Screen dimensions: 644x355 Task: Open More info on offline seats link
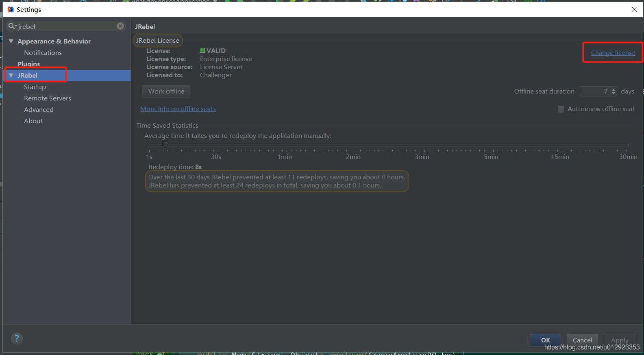tap(178, 109)
